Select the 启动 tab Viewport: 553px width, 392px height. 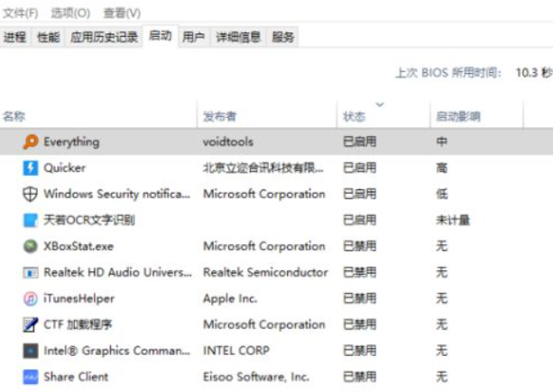(x=161, y=35)
